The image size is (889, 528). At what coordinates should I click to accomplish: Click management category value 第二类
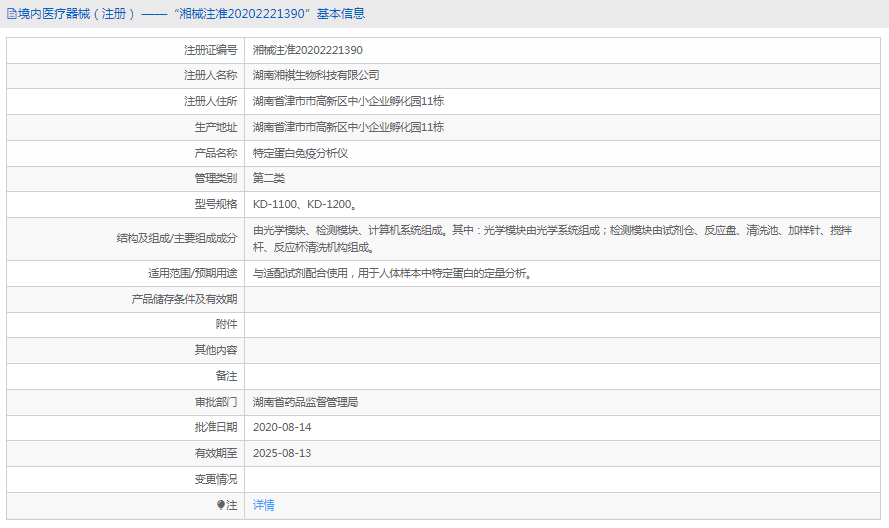pos(269,179)
